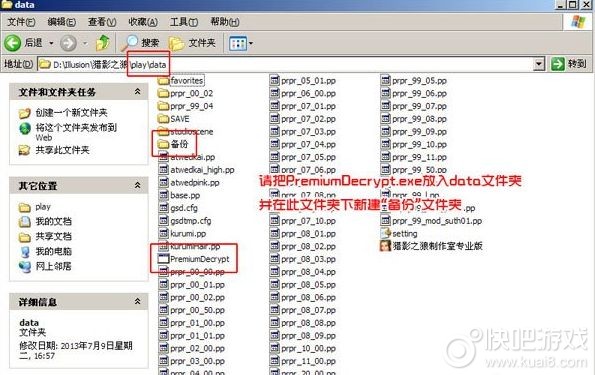Image resolution: width=595 pixels, height=375 pixels.
Task: Click the Go (转到) button
Action: 568,64
